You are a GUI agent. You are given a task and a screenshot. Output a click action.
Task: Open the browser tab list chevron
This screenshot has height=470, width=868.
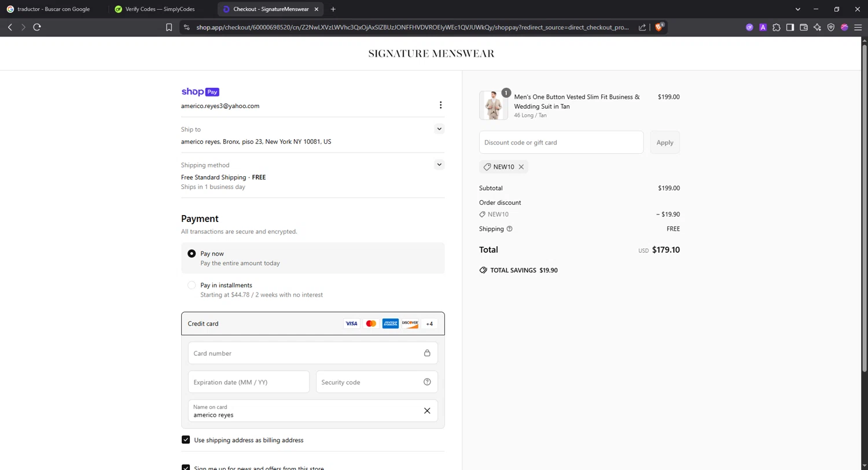(x=797, y=9)
